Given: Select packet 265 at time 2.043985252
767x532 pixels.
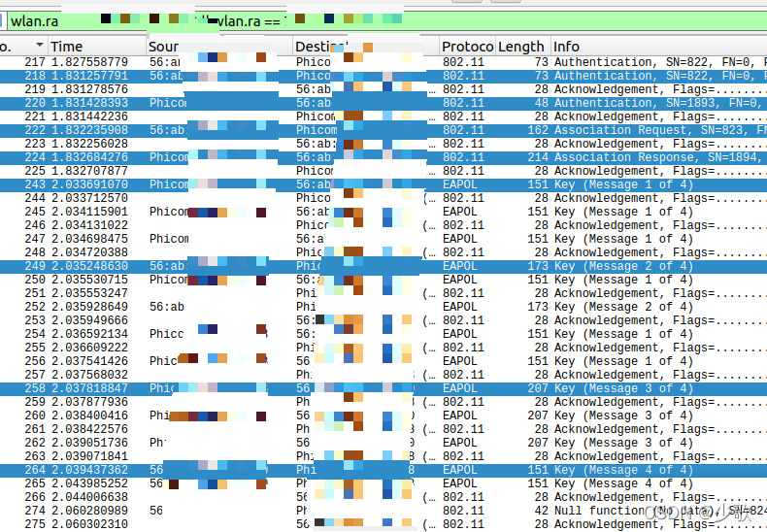Looking at the screenshot, I should (x=383, y=483).
